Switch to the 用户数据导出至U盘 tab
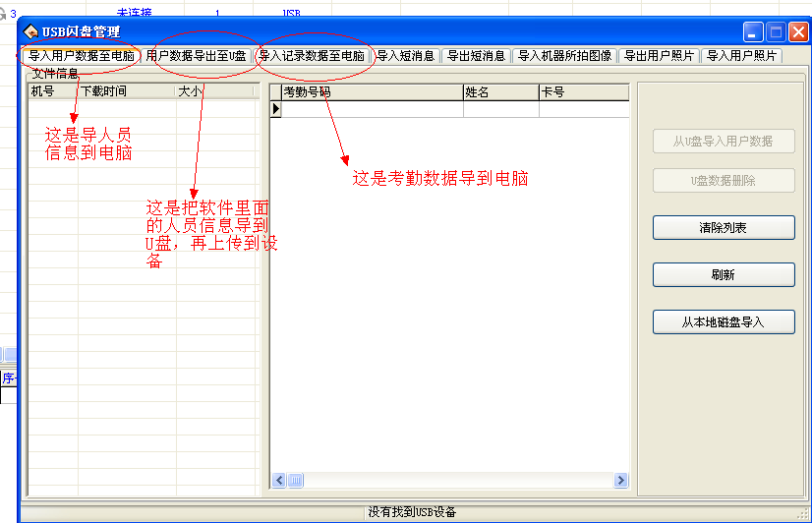This screenshot has width=812, height=523. tap(196, 56)
